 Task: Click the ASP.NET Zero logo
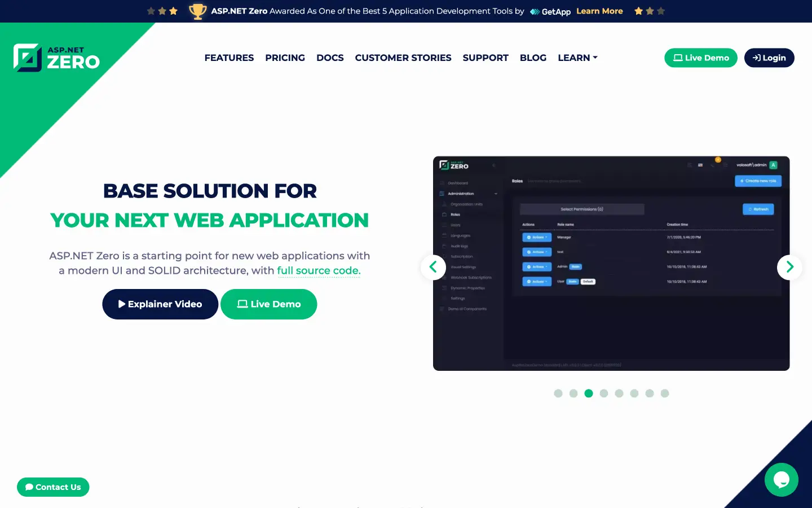(x=56, y=58)
